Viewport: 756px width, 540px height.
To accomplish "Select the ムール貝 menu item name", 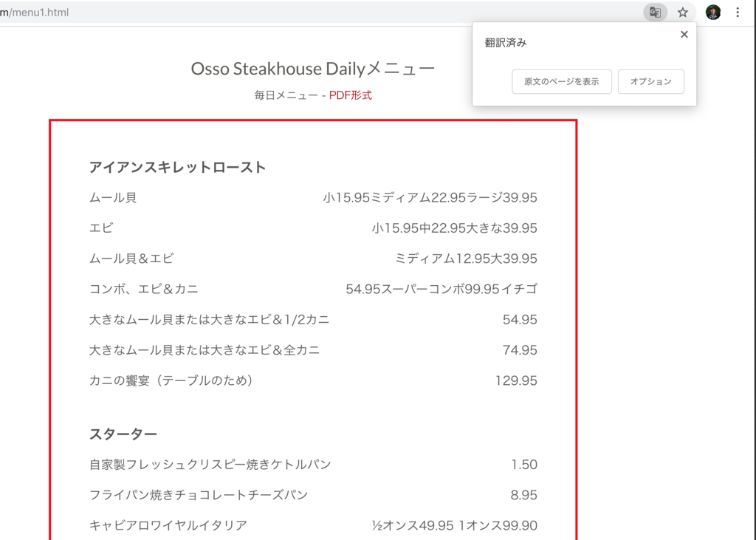I will pyautogui.click(x=113, y=197).
